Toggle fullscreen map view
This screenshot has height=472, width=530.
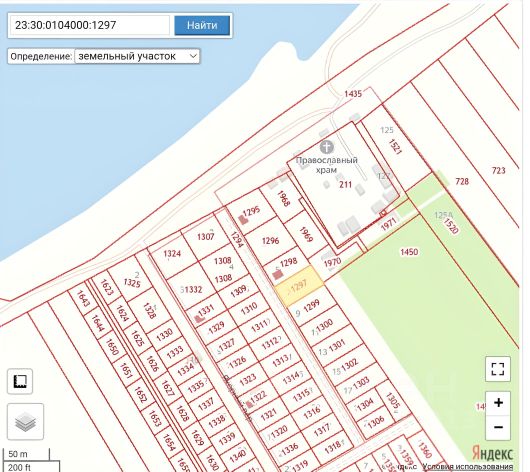click(x=498, y=369)
